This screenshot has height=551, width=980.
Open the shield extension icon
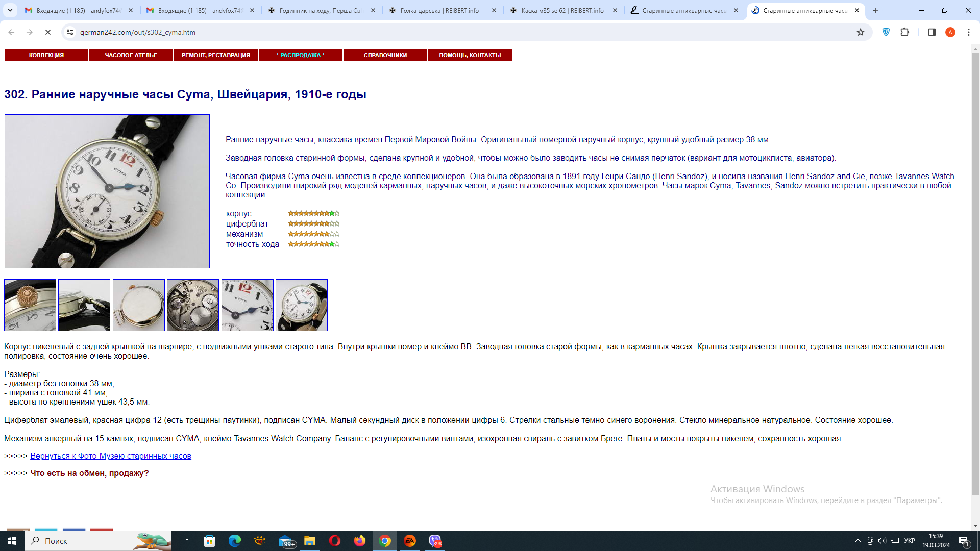click(x=886, y=32)
